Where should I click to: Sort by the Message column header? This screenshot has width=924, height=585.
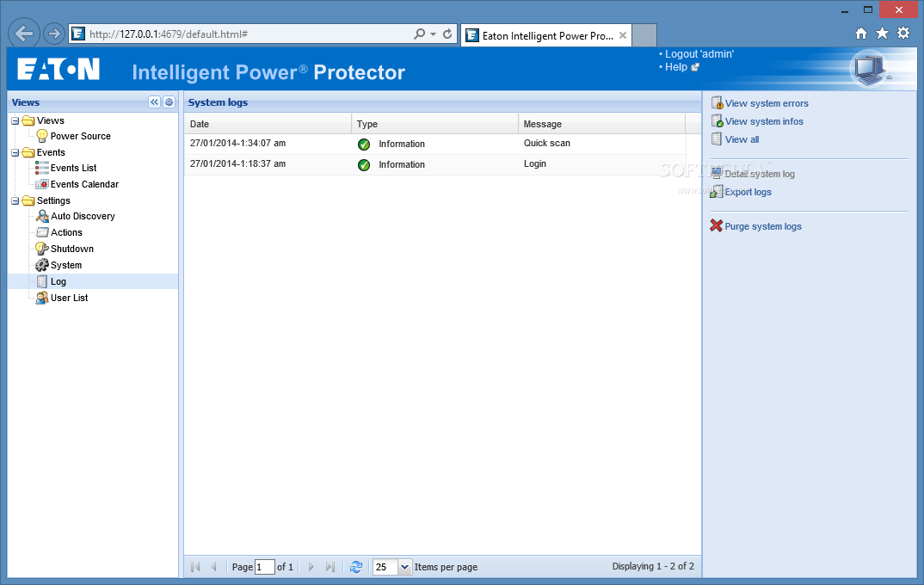click(601, 124)
